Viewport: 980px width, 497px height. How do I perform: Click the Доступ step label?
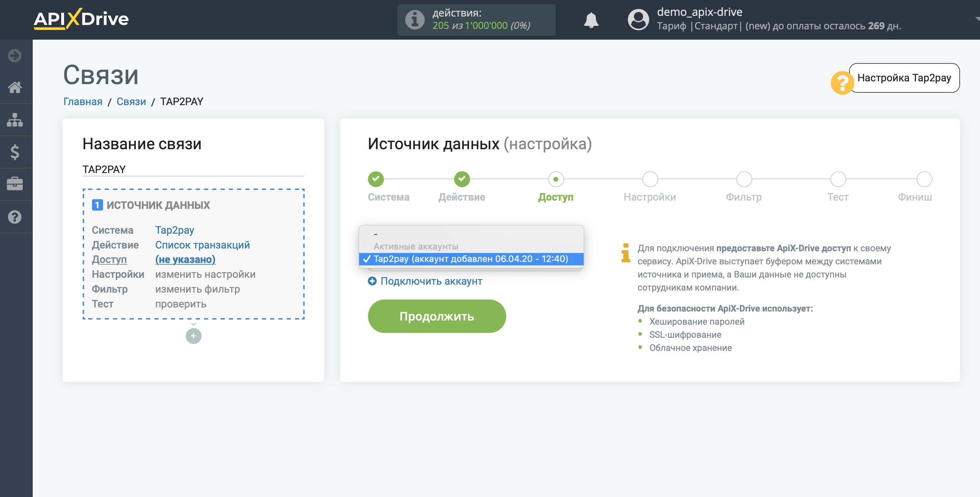(555, 197)
